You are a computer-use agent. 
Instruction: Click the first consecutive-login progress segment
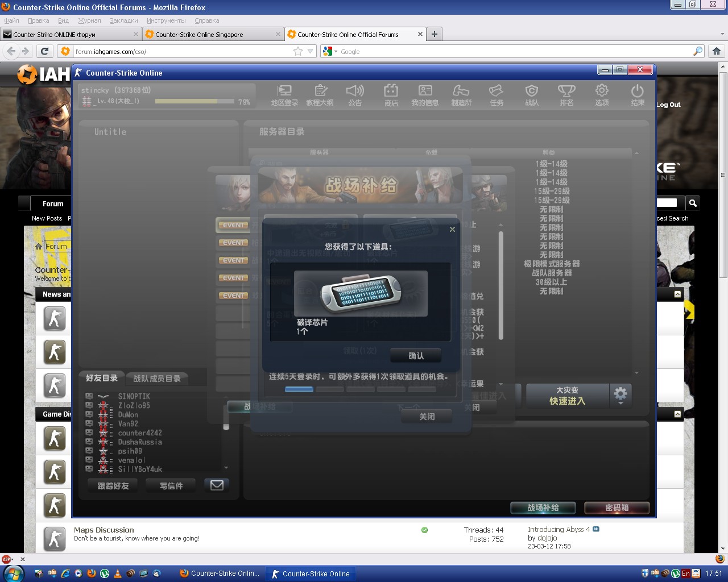click(x=299, y=389)
